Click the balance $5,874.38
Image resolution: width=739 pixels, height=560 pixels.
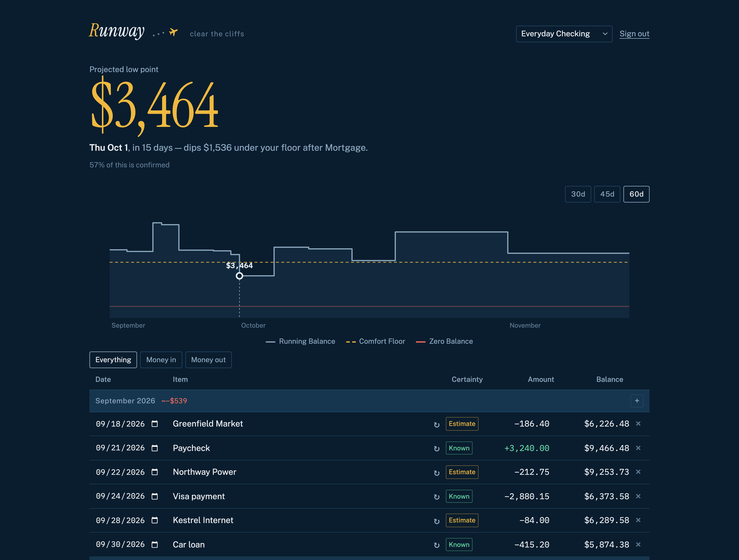[606, 544]
